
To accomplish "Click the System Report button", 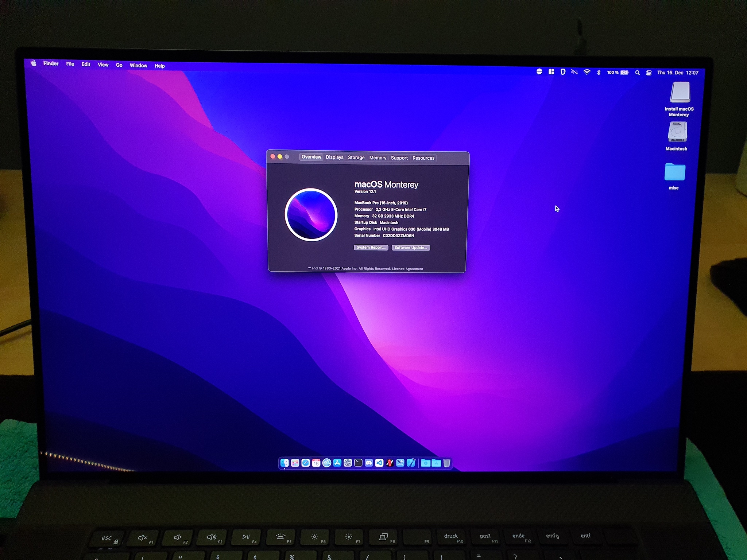I will pyautogui.click(x=371, y=248).
